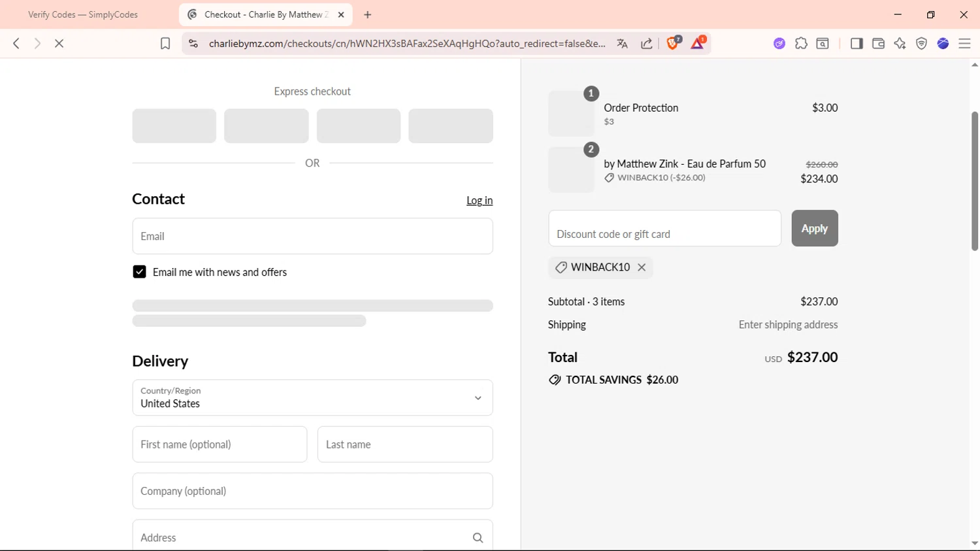Uncheck Email me with news and offers
The height and width of the screenshot is (551, 980).
139,272
